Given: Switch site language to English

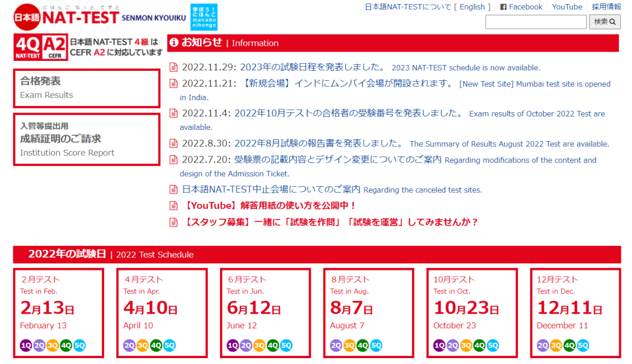Looking at the screenshot, I should click(x=472, y=7).
